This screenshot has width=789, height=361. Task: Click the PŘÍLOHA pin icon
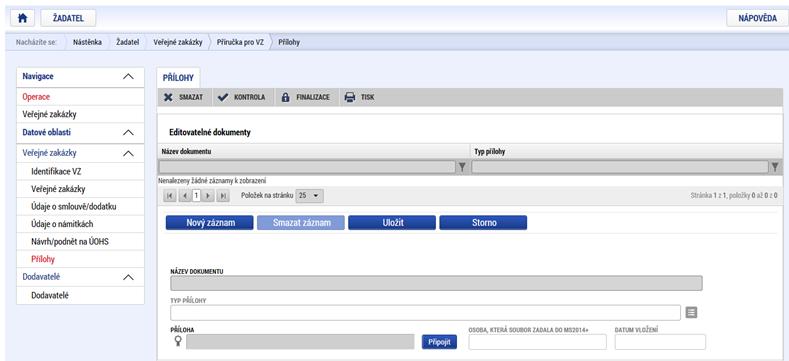(x=177, y=341)
